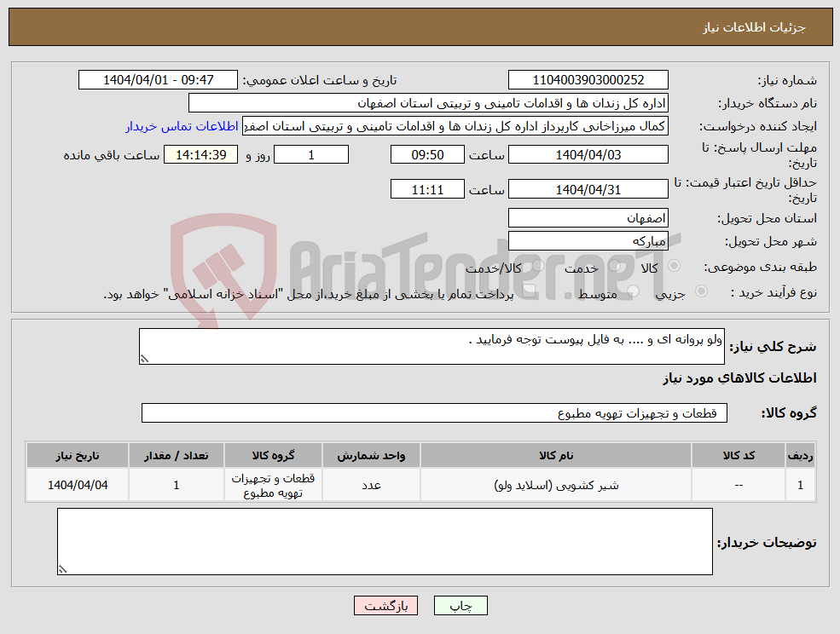Viewport: 840px width, 634px height.
Task: Click the گروه کالا column header
Action: tap(273, 456)
